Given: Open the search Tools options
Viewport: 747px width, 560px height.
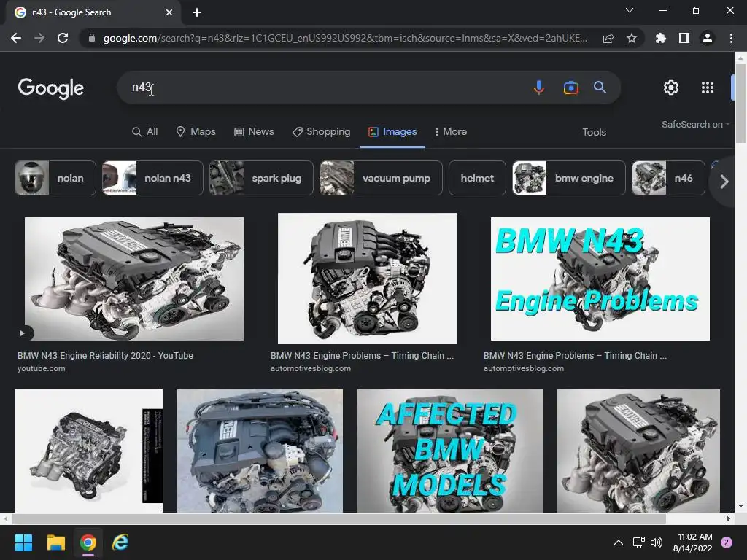Looking at the screenshot, I should [594, 132].
